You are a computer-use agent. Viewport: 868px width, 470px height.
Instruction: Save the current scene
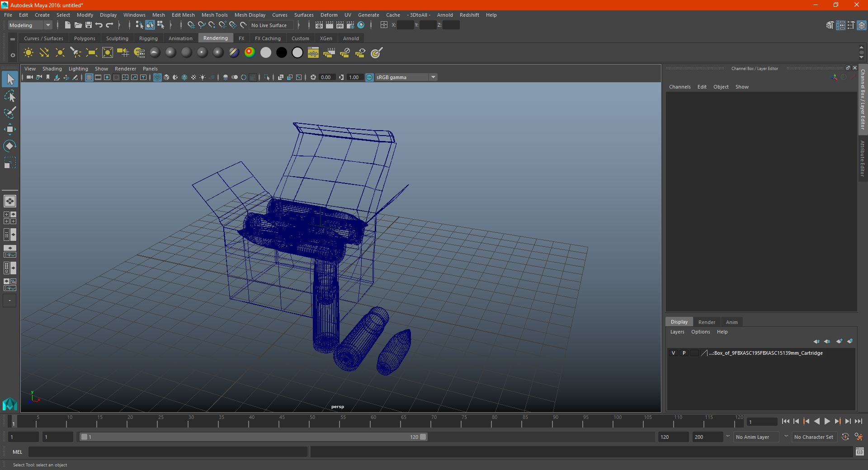[x=89, y=25]
